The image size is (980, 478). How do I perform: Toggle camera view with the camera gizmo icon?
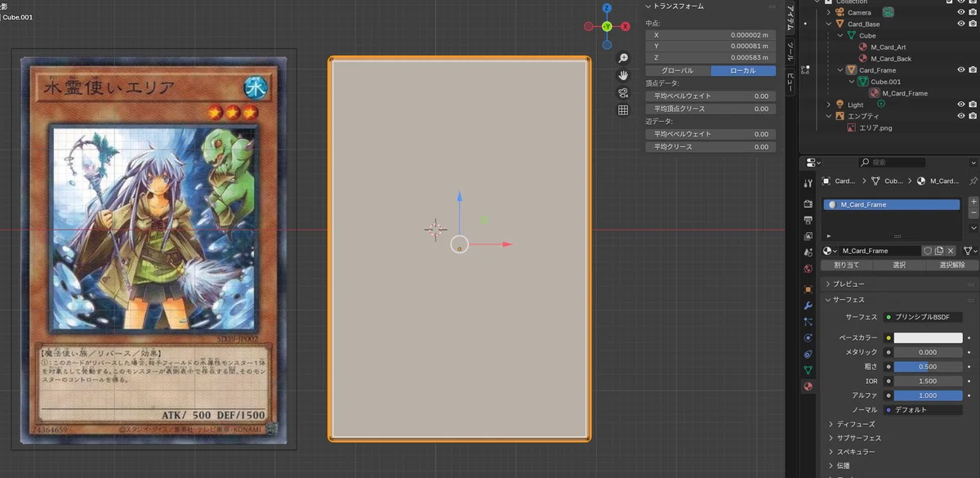(623, 92)
